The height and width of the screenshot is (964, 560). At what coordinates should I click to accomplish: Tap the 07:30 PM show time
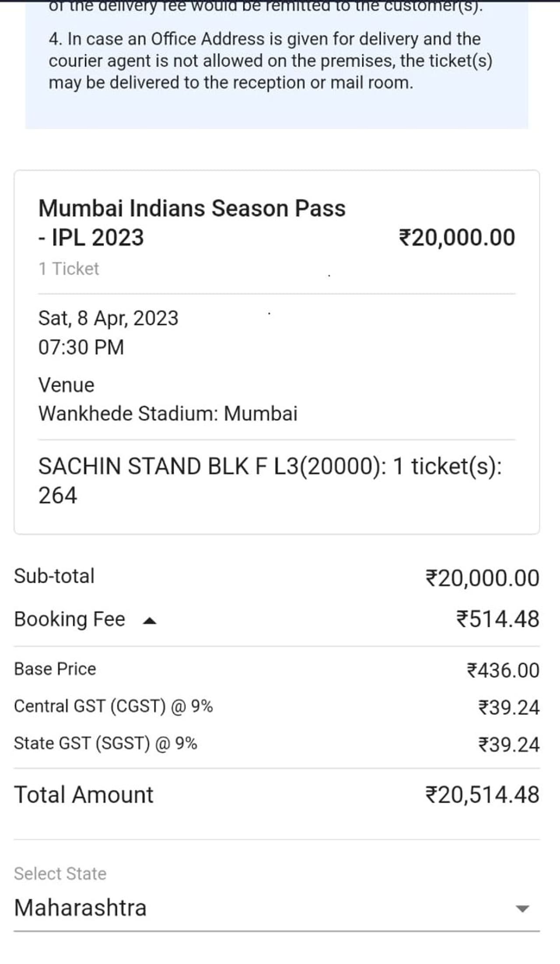click(81, 347)
